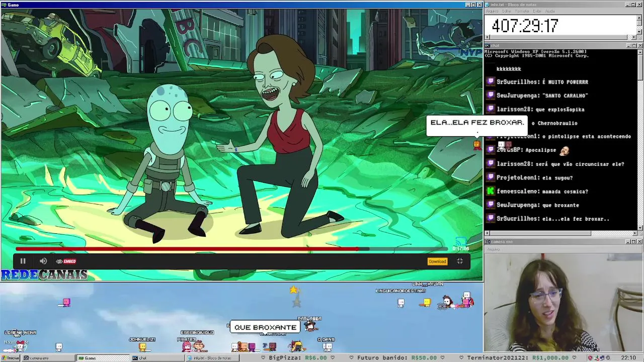Click the pink avatar character at left
This screenshot has width=644, height=362.
[66, 302]
